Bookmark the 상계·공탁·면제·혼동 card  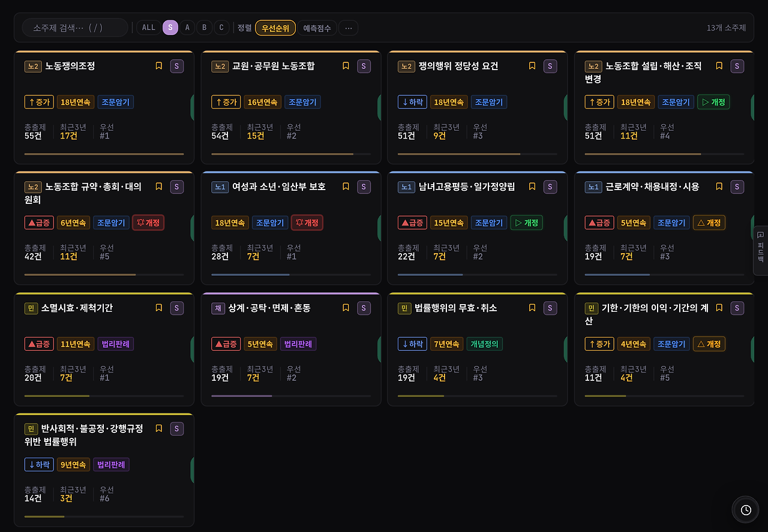tap(346, 308)
